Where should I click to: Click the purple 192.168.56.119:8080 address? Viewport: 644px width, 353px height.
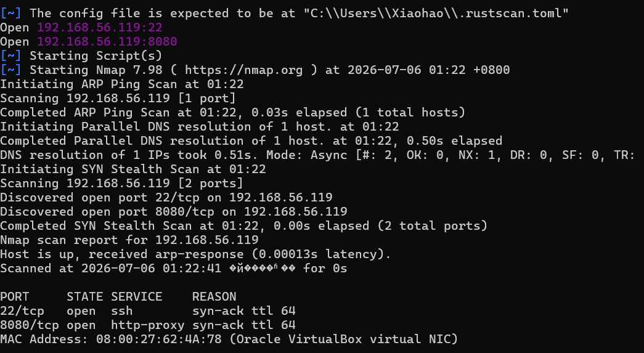(107, 41)
